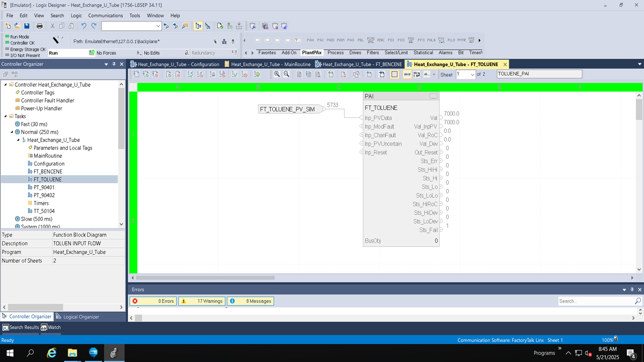Viewport: 644px width, 362px height.
Task: Click the Find Previous icon
Action: (166, 26)
